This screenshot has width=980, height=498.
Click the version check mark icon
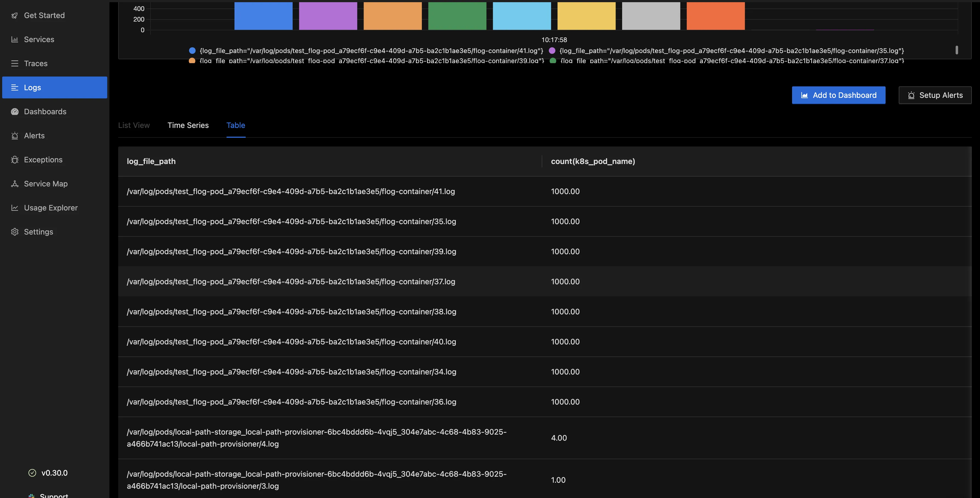click(x=32, y=473)
